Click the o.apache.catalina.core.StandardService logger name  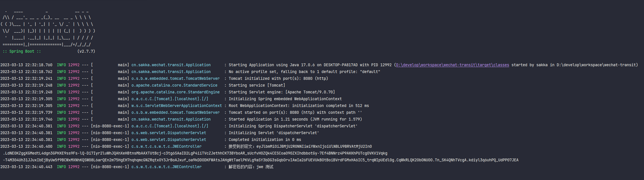(x=174, y=85)
